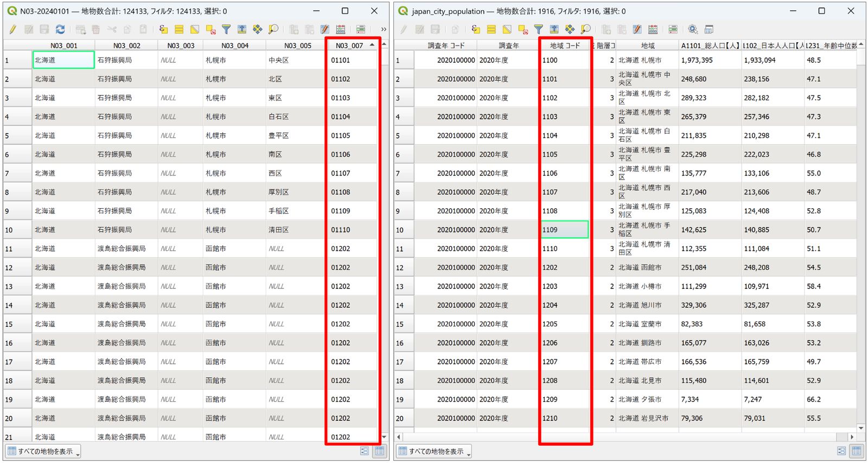The height and width of the screenshot is (463, 868).
Task: Invert selection in japan_city_population table
Action: pyautogui.click(x=507, y=29)
